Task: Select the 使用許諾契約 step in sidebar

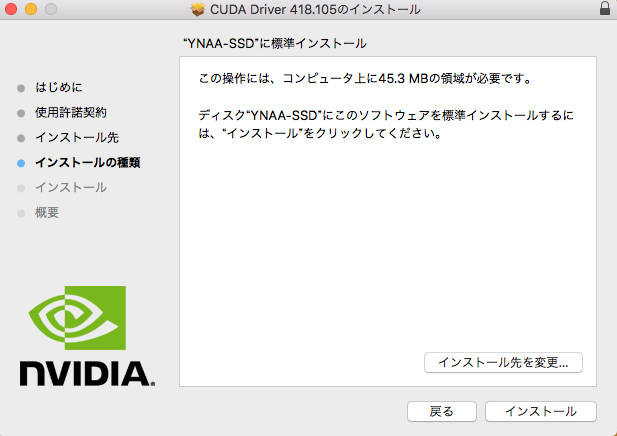Action: coord(71,113)
